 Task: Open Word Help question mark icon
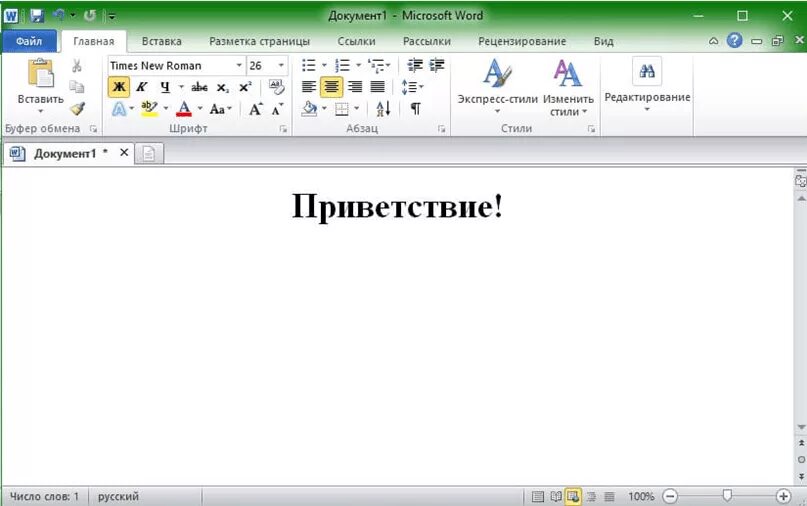click(734, 40)
